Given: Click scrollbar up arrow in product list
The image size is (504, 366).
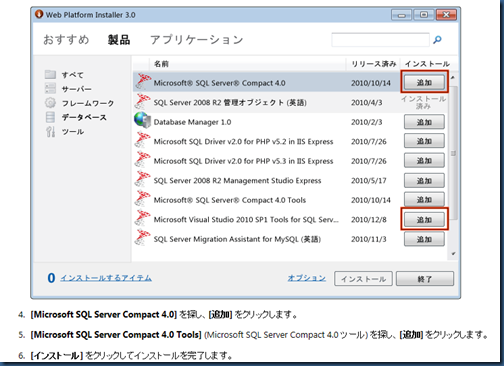Looking at the screenshot, I should (453, 77).
